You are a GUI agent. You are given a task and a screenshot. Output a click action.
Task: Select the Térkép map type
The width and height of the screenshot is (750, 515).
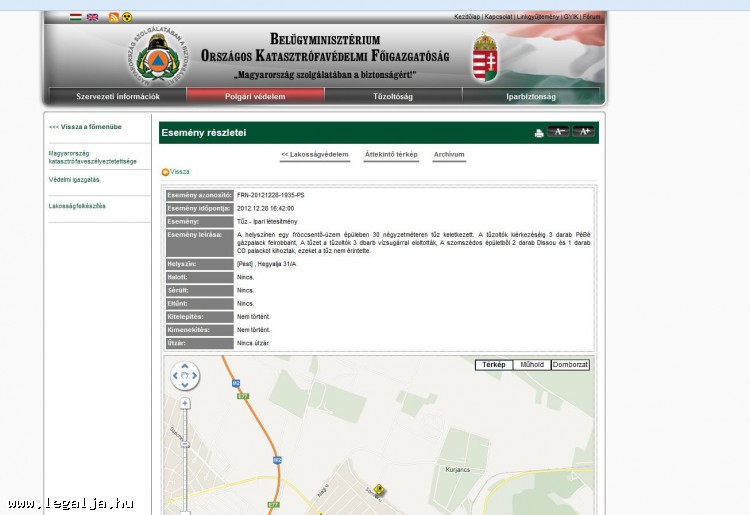coord(494,365)
